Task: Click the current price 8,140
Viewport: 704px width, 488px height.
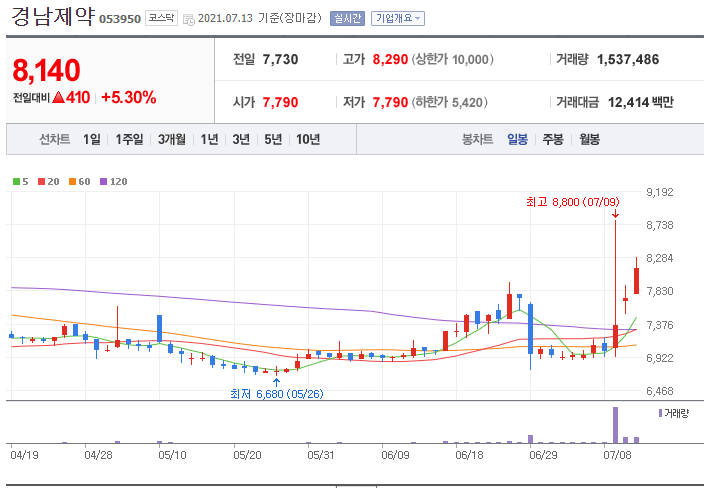Action: (46, 70)
